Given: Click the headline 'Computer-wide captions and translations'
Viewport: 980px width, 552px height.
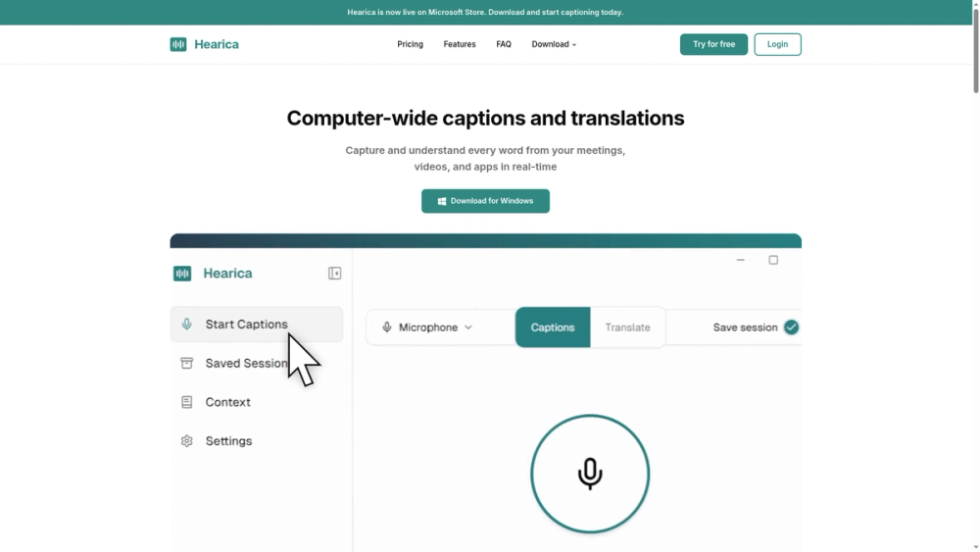Looking at the screenshot, I should (486, 119).
